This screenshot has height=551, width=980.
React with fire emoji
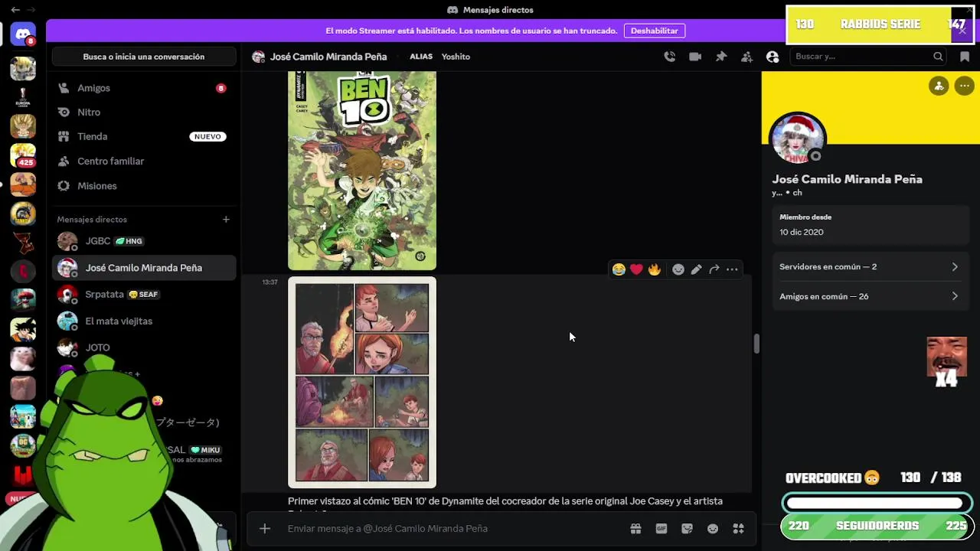click(x=655, y=269)
